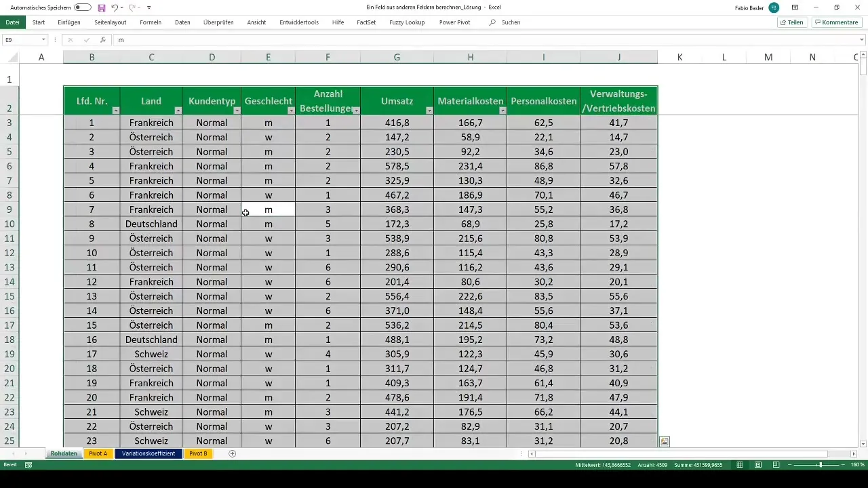Switch to the Pivot B sheet tab

tap(199, 453)
